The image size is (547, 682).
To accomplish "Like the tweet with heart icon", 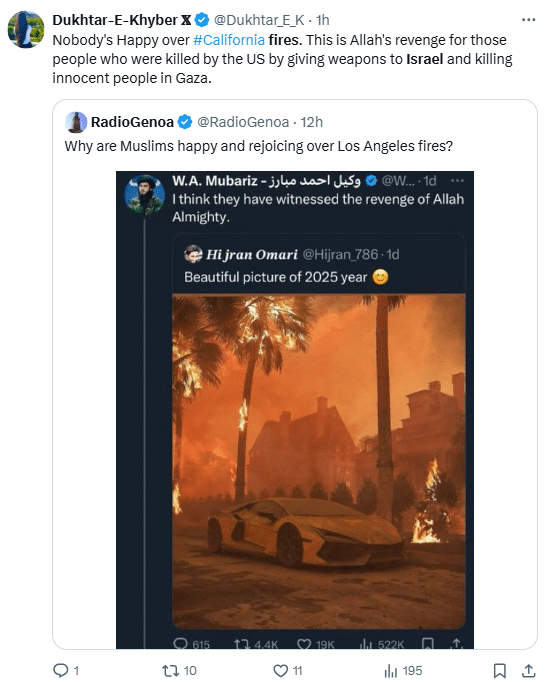I will pos(280,670).
